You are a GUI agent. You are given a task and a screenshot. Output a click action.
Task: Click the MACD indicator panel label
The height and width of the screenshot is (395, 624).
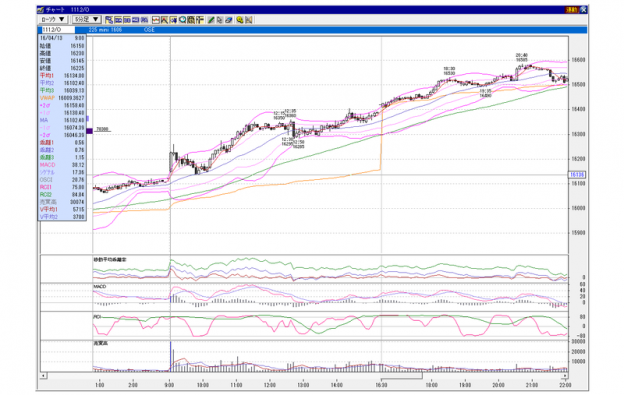(99, 286)
